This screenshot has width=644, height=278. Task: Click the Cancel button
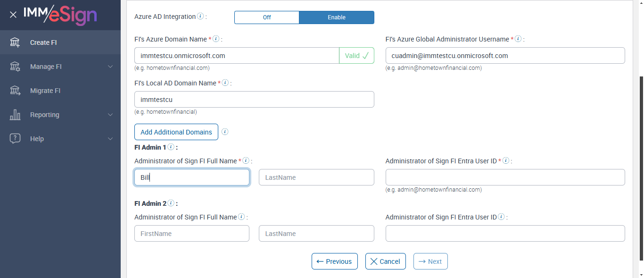click(x=385, y=261)
